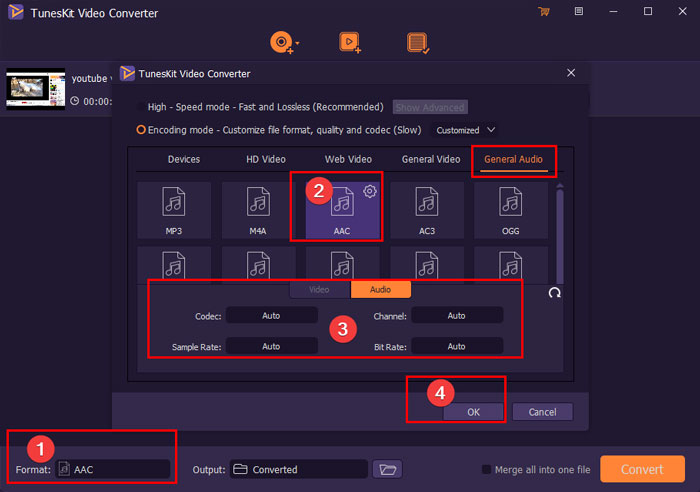
Task: Select the AAC audio format tile
Action: [x=342, y=210]
